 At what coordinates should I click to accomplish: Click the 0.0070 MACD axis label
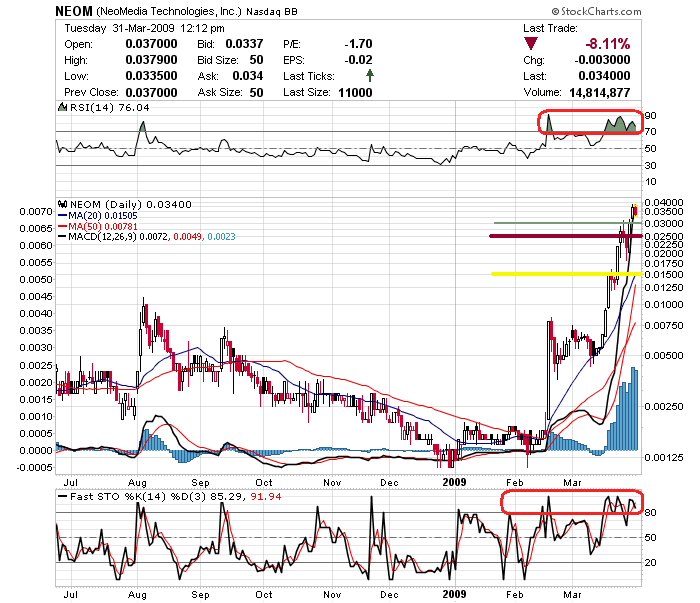tap(36, 211)
